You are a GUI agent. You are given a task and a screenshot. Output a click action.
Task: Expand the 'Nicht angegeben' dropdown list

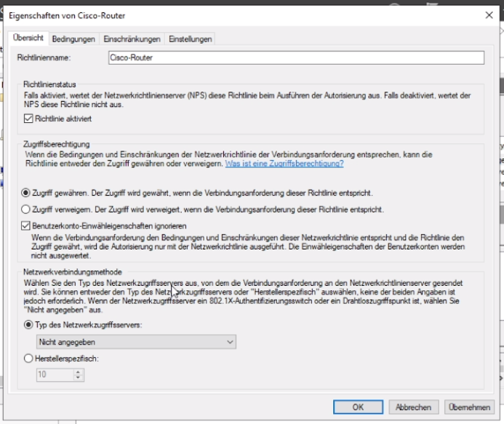136,342
